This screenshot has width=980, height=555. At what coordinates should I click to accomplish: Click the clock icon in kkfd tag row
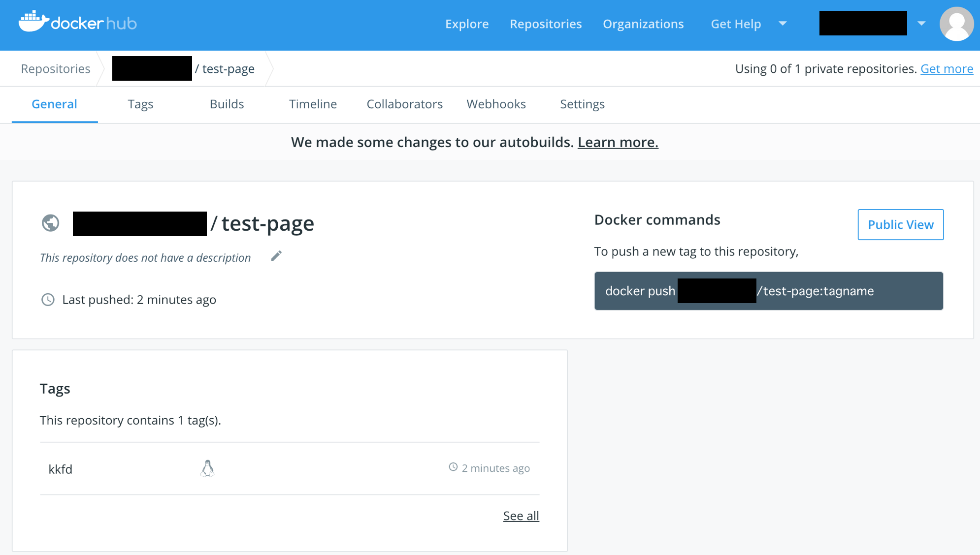point(453,467)
